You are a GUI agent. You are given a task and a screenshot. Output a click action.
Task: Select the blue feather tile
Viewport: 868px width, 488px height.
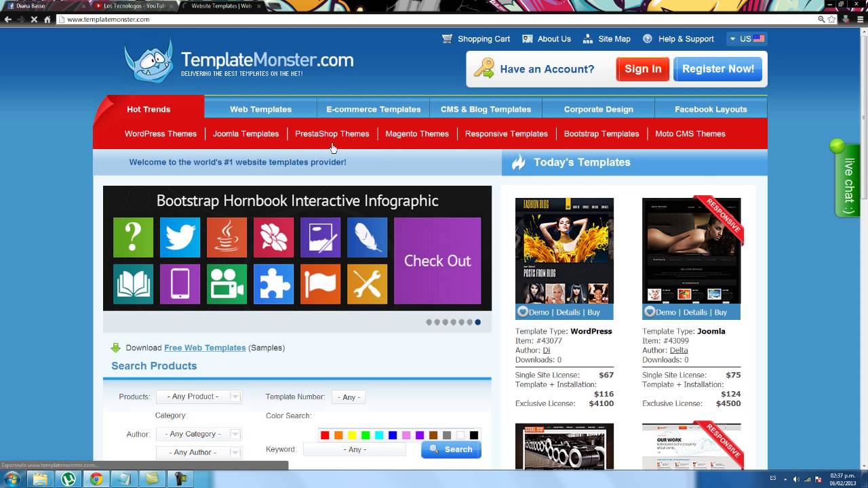coord(367,237)
